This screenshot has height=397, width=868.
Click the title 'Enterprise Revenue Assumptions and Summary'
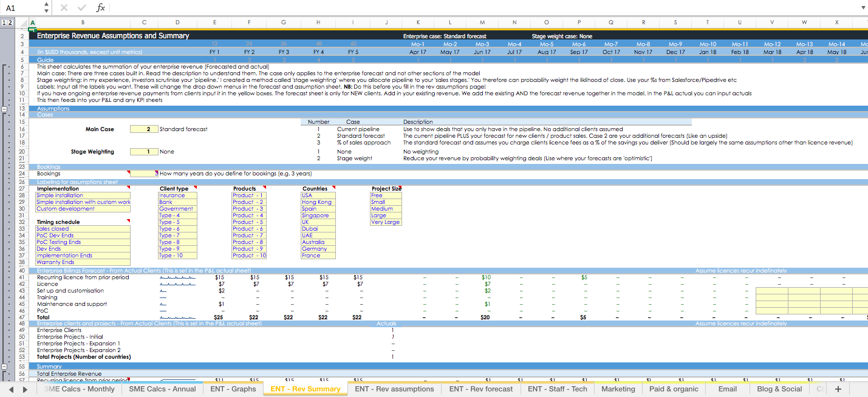click(x=113, y=36)
